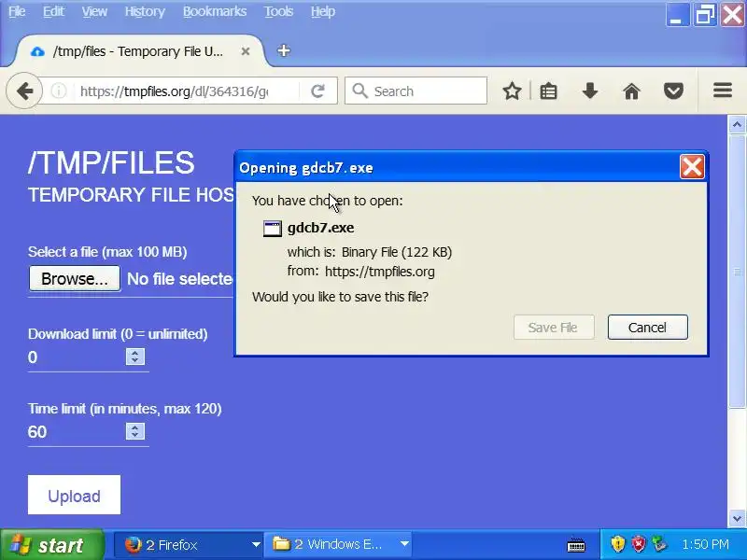Close the Opening gdcb7.exe dialog
747x560 pixels.
(x=692, y=167)
